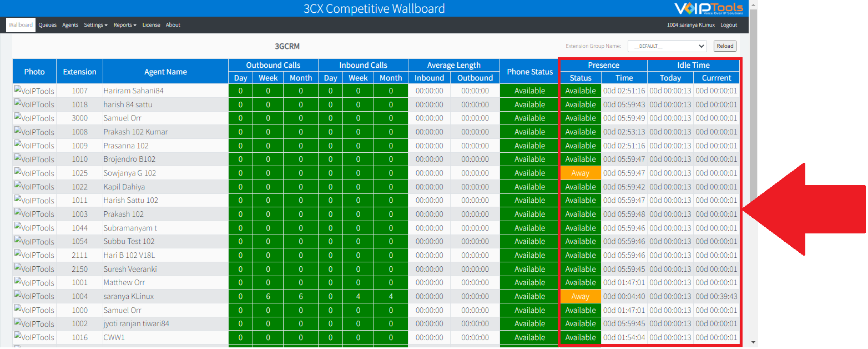Open the Agents menu item

pyautogui.click(x=70, y=25)
